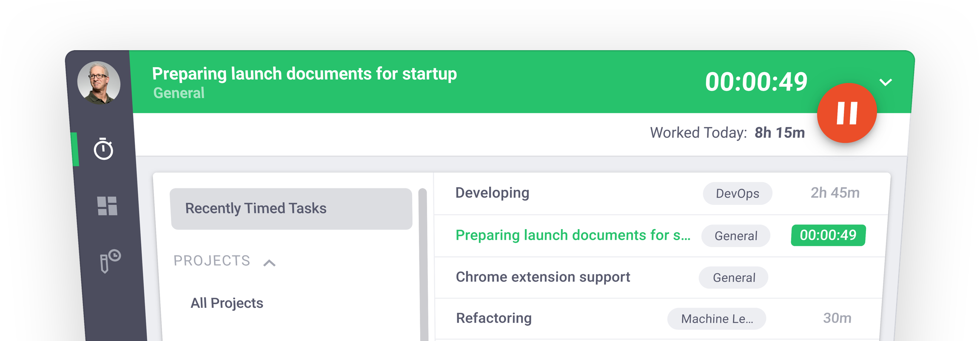
Task: Click the header task title Preparing launch documents
Action: (304, 74)
